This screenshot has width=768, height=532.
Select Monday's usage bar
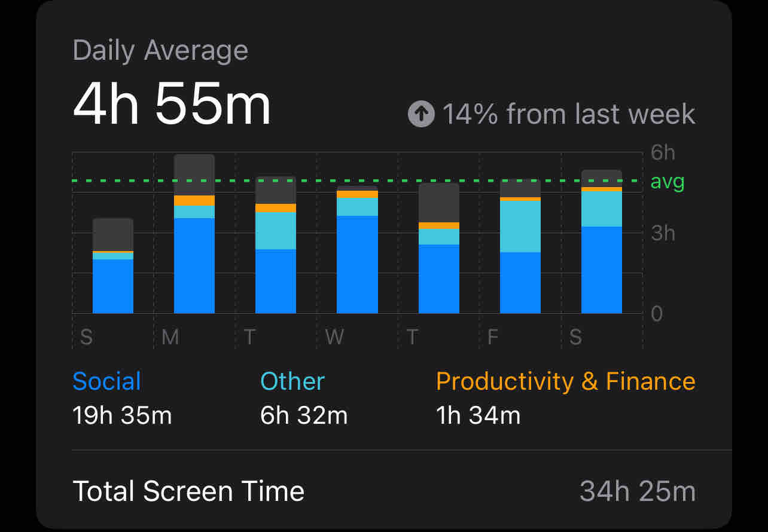194,234
